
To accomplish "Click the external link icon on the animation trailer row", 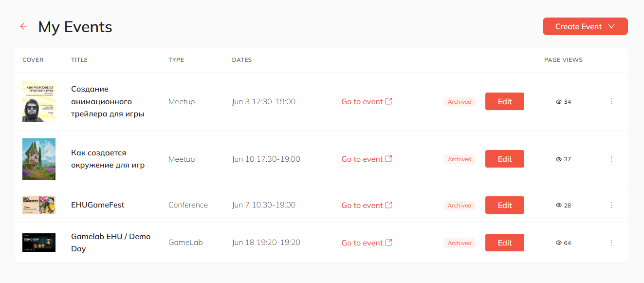I will coord(389,101).
